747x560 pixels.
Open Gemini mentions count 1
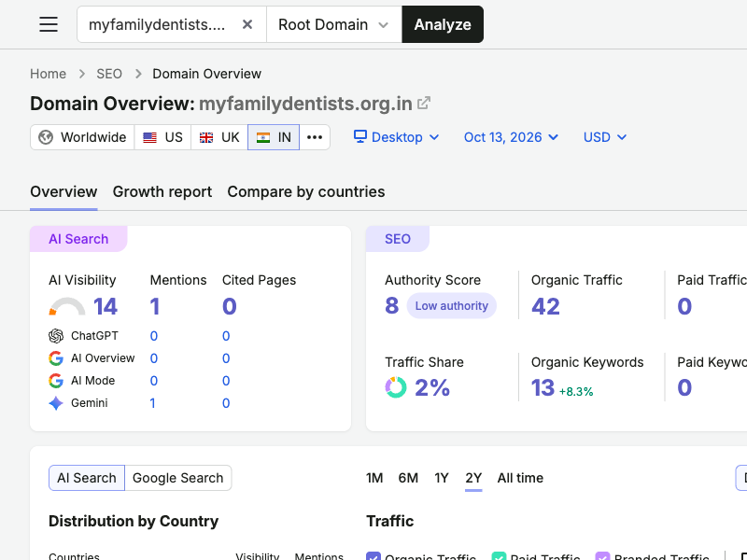click(152, 403)
